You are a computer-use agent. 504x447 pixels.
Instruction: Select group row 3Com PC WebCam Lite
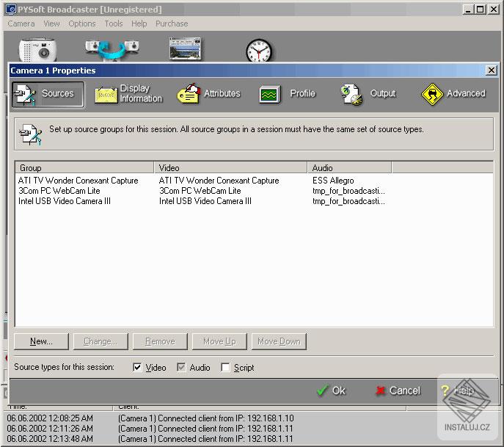click(x=59, y=191)
